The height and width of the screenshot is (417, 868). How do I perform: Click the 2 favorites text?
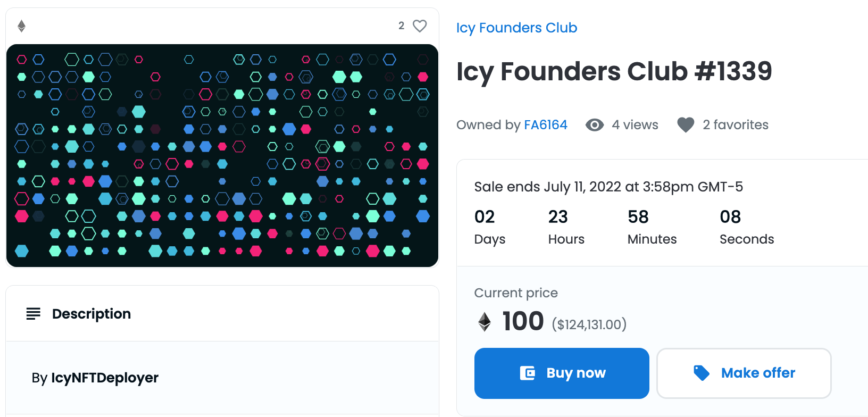736,125
